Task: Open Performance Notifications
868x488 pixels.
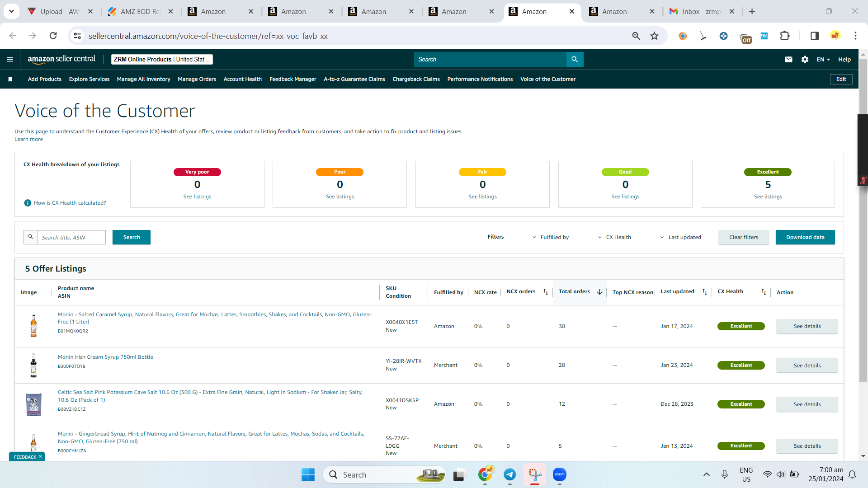Action: pyautogui.click(x=480, y=79)
